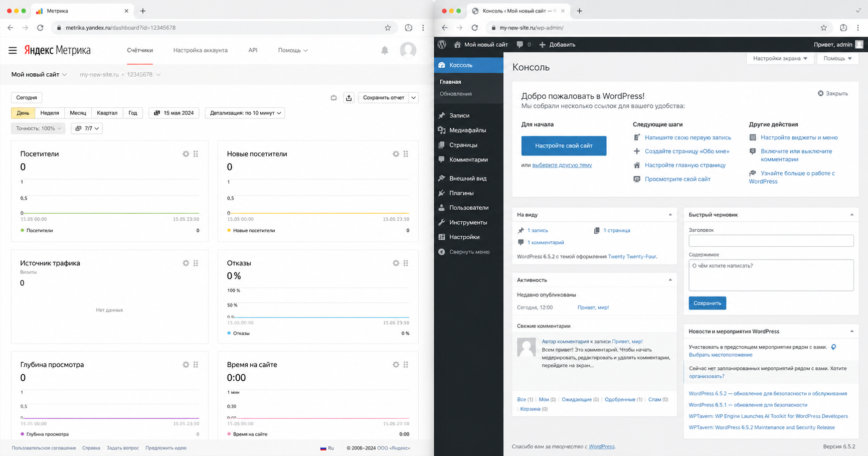The image size is (868, 456).
Task: Open settings gear of Время на сайте widget
Action: pyautogui.click(x=396, y=365)
